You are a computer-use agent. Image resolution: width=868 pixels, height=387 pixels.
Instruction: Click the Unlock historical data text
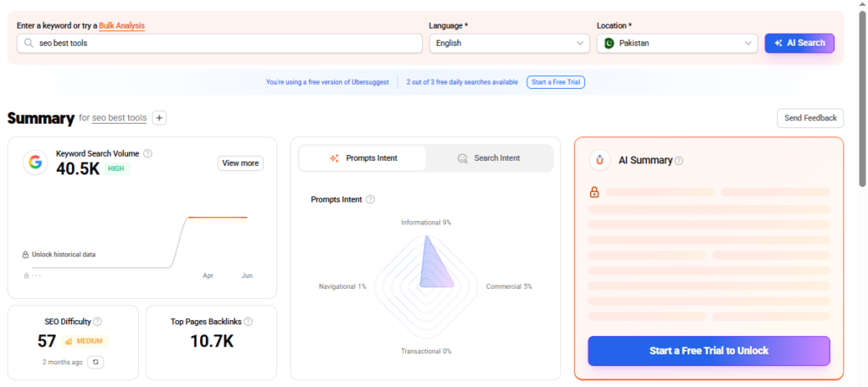[x=64, y=255]
